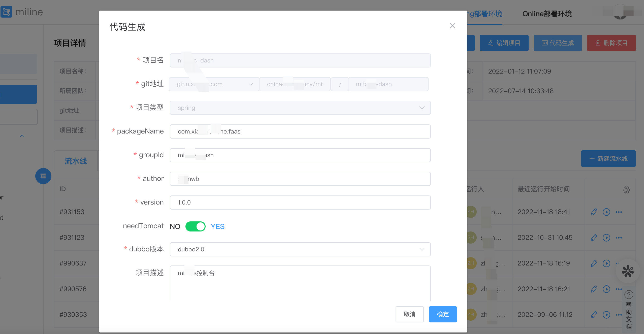This screenshot has width=644, height=334.
Task: Select YES label for needTomcat
Action: tap(217, 226)
